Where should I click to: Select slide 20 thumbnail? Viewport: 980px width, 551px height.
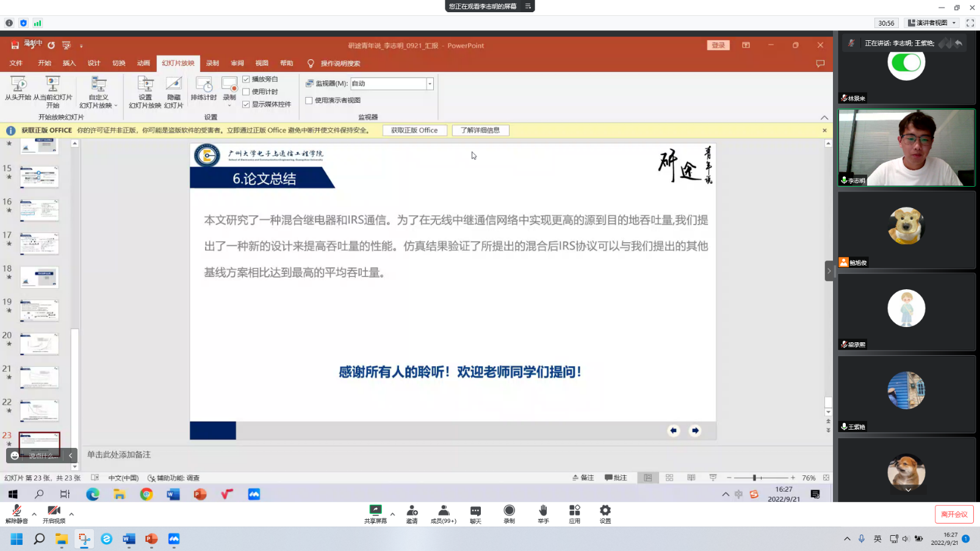(x=39, y=344)
